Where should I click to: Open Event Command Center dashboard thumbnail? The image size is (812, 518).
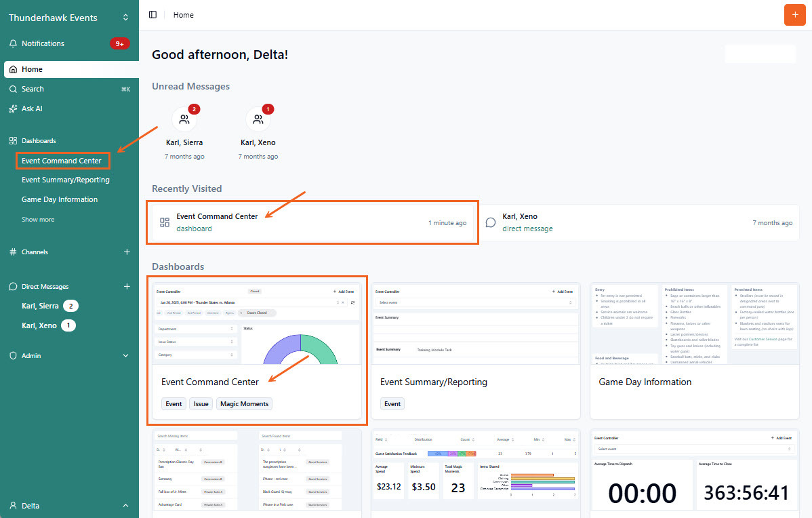[257, 324]
